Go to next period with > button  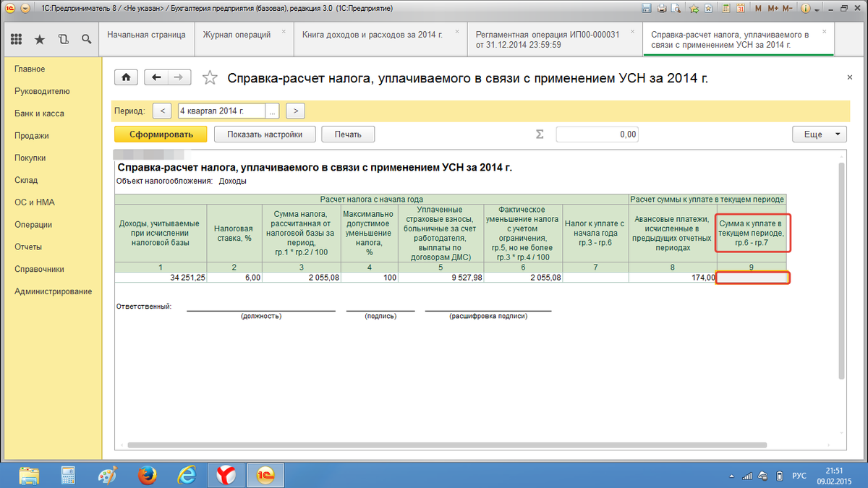[294, 111]
